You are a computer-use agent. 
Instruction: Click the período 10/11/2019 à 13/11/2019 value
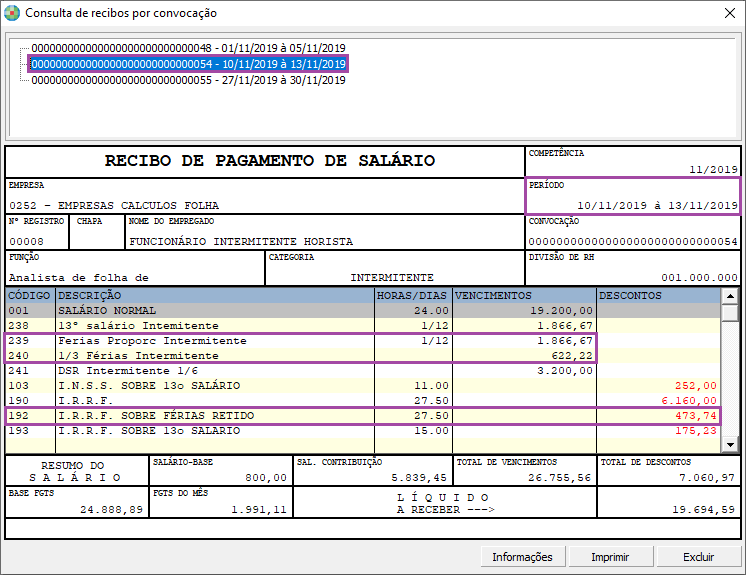coord(657,205)
